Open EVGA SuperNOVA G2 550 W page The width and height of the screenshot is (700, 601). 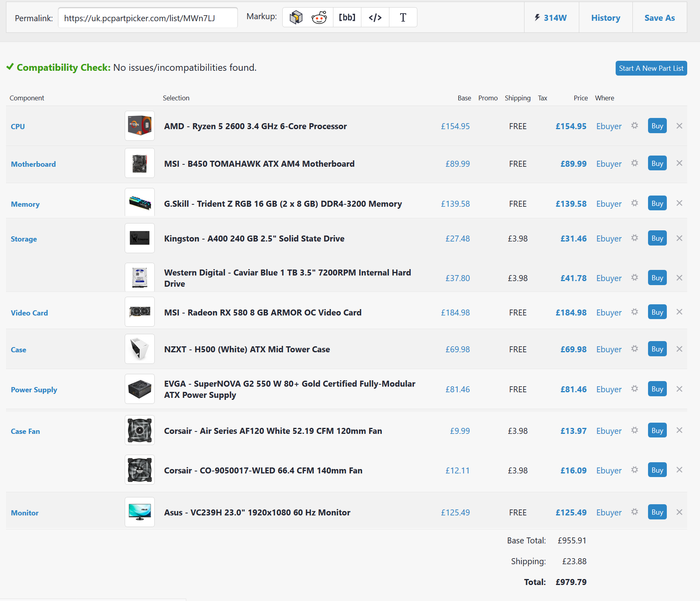pyautogui.click(x=289, y=389)
